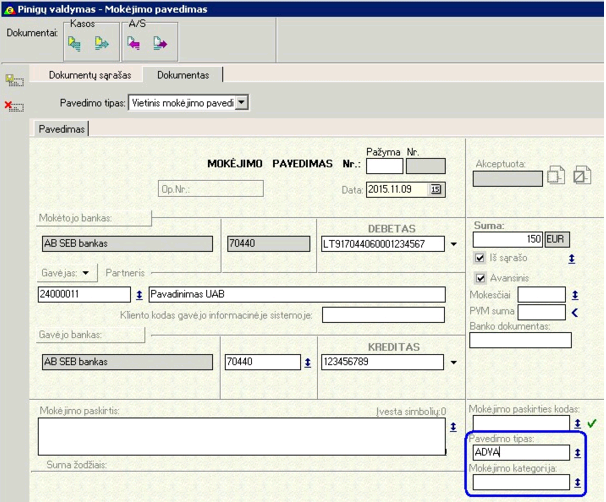The width and height of the screenshot is (606, 502).
Task: Click the copy document icon near Akceptuota
Action: 556,175
